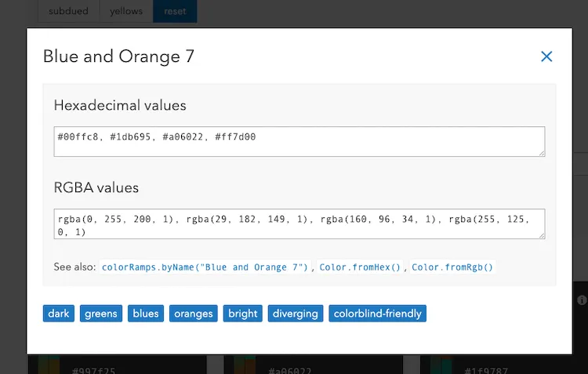Click inside the RGBA values text box
588x374 pixels.
point(299,223)
